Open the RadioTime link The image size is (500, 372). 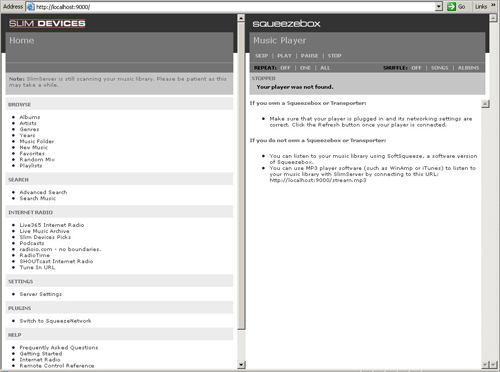coord(34,255)
